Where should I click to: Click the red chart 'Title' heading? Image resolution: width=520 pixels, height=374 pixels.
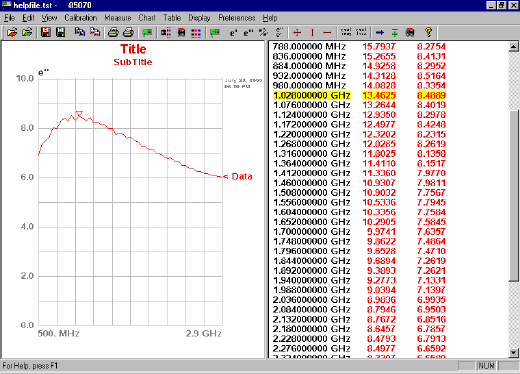pyautogui.click(x=133, y=49)
